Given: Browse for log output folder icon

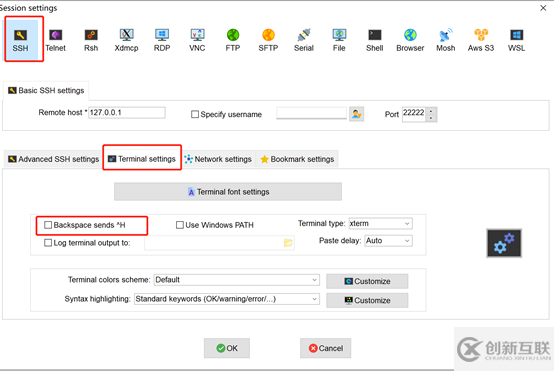Looking at the screenshot, I should [288, 243].
